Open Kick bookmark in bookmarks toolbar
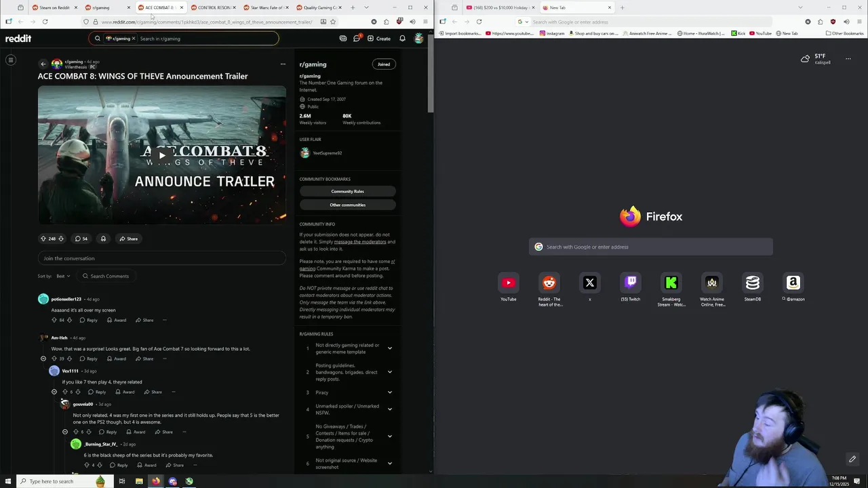 coord(738,33)
